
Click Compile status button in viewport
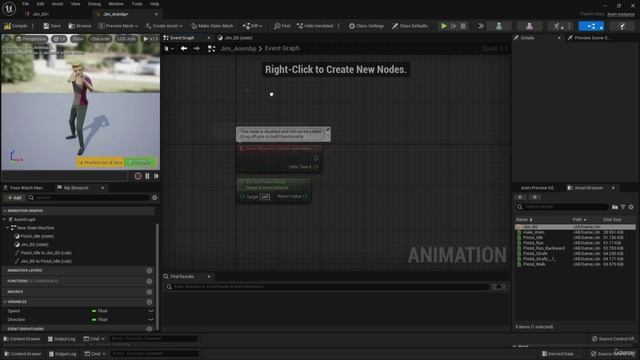click(x=140, y=162)
